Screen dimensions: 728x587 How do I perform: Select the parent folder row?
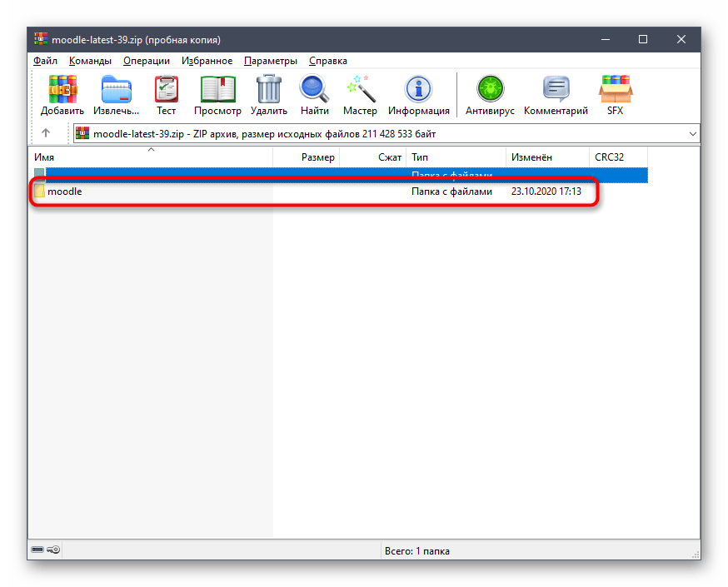(341, 175)
